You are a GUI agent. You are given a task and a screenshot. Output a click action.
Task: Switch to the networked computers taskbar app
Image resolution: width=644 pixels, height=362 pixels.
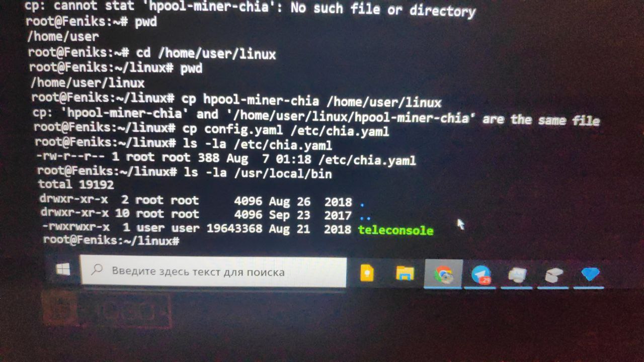(517, 275)
